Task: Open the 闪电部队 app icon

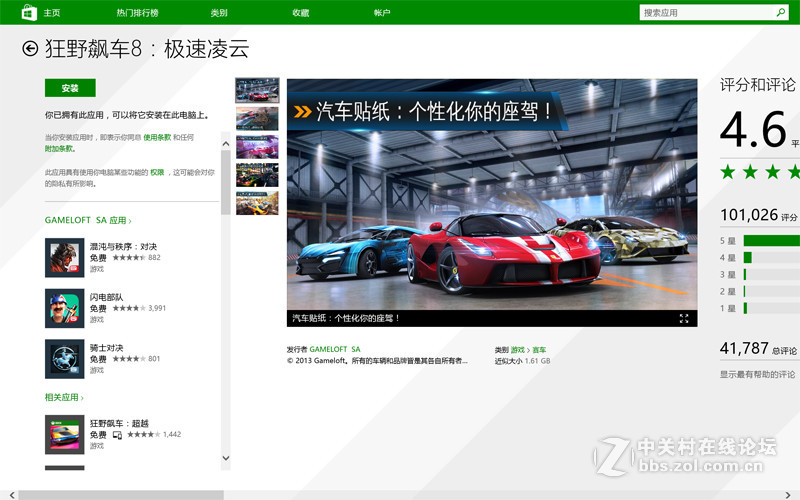Action: (x=64, y=308)
